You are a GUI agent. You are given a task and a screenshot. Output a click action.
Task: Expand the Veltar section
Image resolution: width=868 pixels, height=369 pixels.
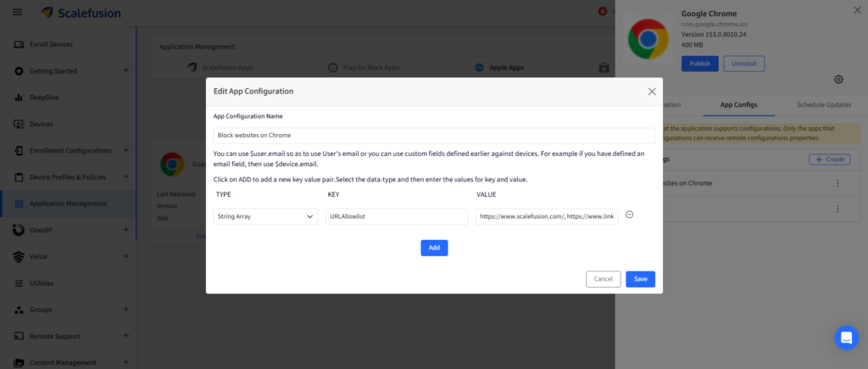click(126, 256)
